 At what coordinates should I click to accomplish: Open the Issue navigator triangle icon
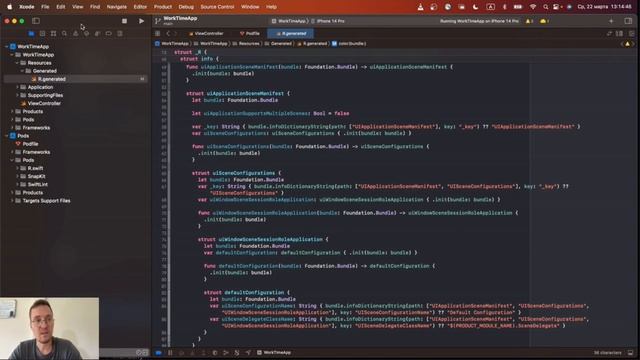pos(76,33)
